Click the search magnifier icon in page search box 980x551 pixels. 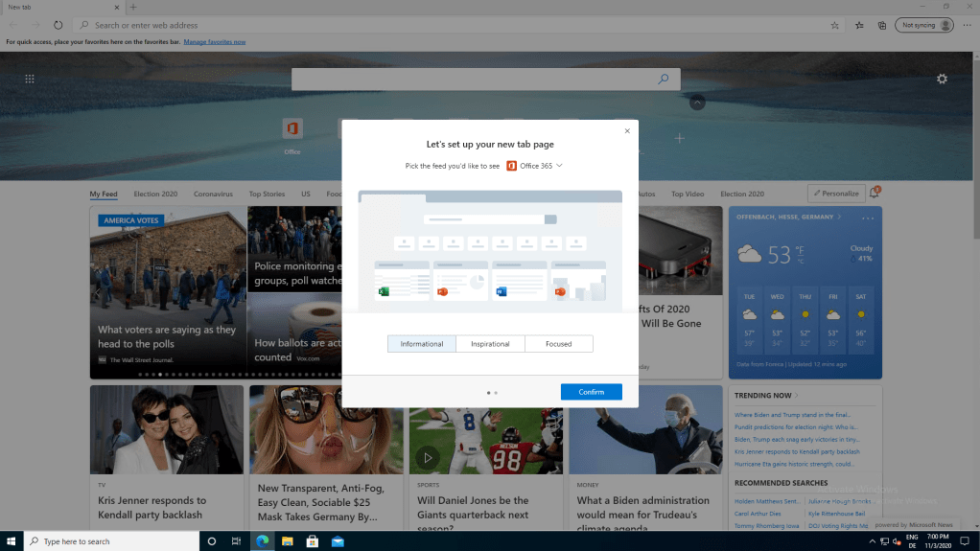tap(664, 80)
